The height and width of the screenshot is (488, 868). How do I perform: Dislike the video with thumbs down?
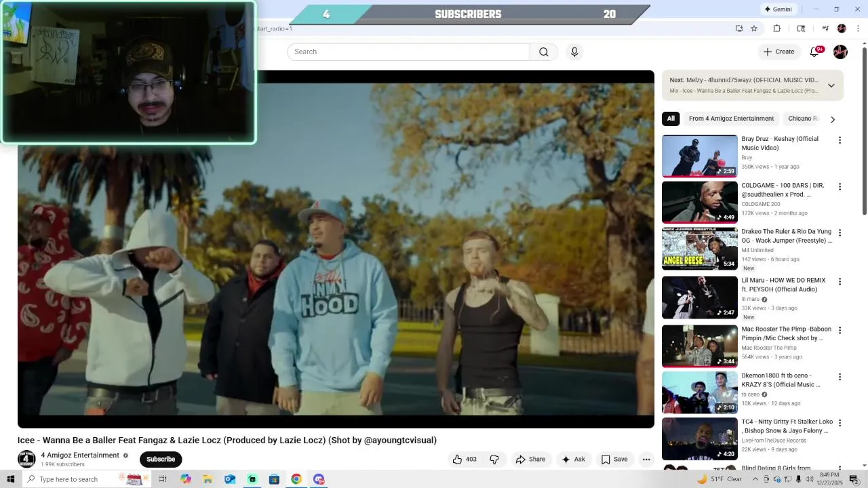coord(494,460)
